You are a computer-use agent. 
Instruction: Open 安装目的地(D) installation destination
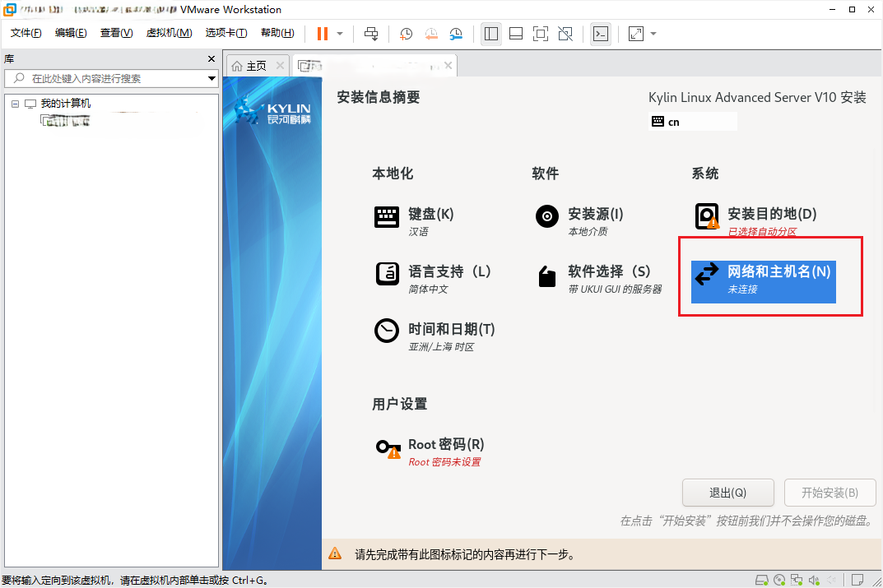[755, 222]
